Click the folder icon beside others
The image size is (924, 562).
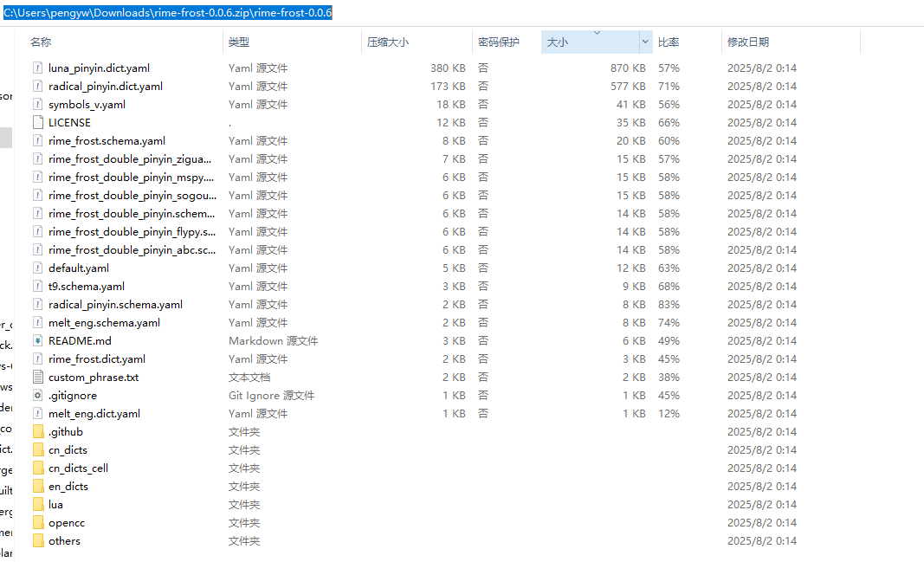[40, 540]
